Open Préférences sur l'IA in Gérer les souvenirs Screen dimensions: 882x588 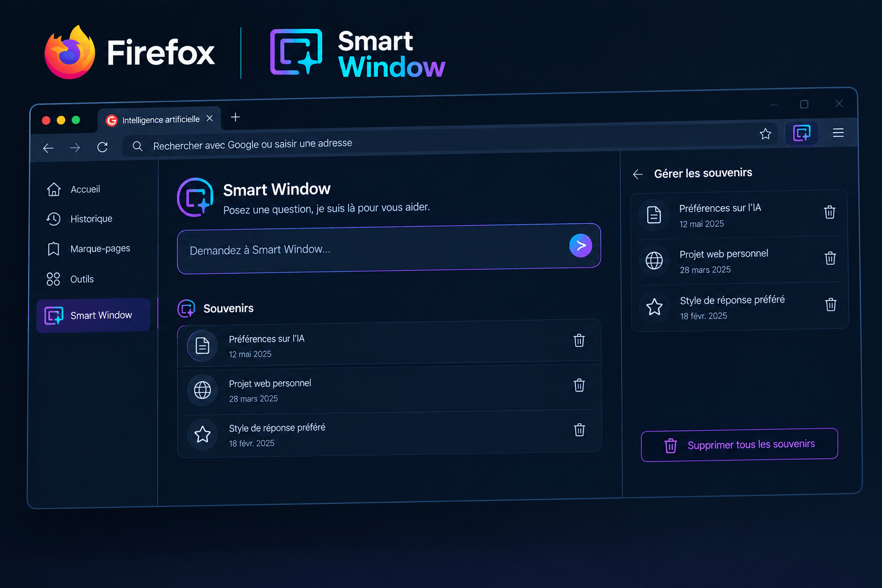(x=740, y=215)
